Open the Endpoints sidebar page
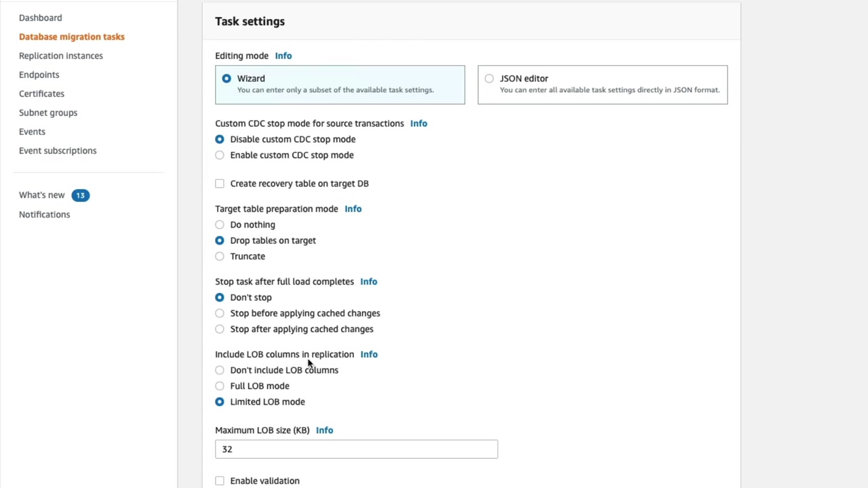This screenshot has width=868, height=488. click(x=39, y=75)
